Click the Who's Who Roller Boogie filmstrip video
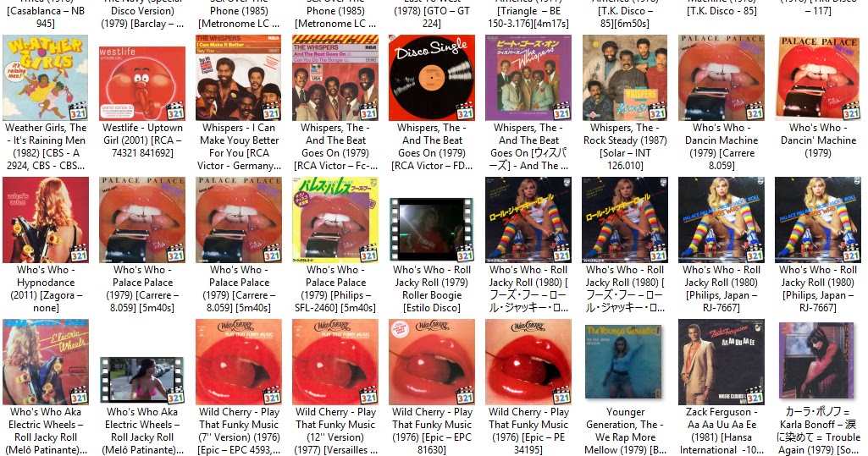The height and width of the screenshot is (456, 868). [x=432, y=229]
